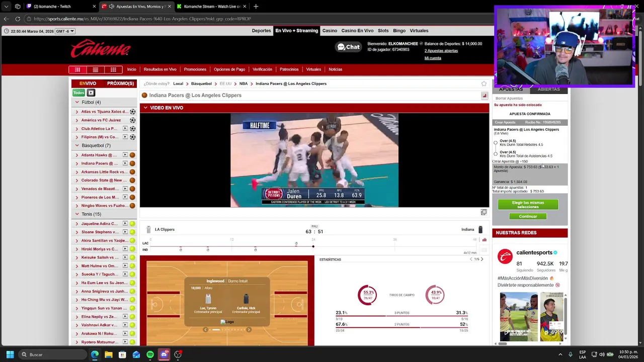Go to the previous court info slide
This screenshot has width=644, height=362.
(205, 330)
